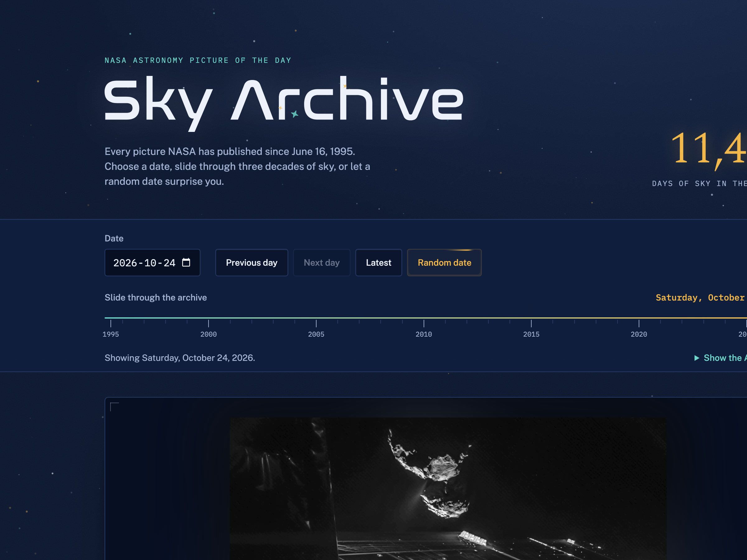Click the 'DAYS OF SKY IN THE' caption
The image size is (747, 560).
tap(699, 184)
